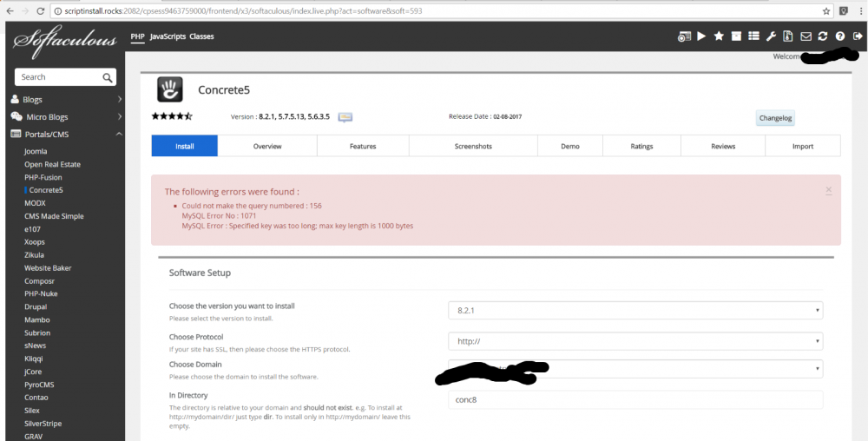The width and height of the screenshot is (868, 441).
Task: Dismiss the error message box
Action: (x=829, y=190)
